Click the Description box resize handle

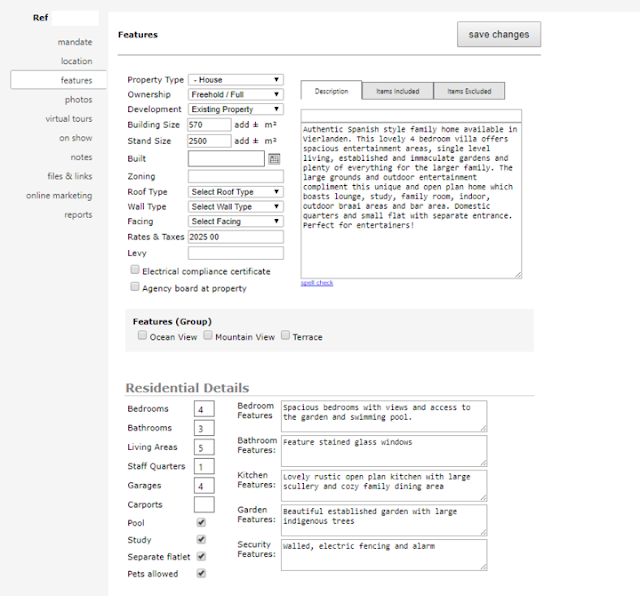click(518, 275)
